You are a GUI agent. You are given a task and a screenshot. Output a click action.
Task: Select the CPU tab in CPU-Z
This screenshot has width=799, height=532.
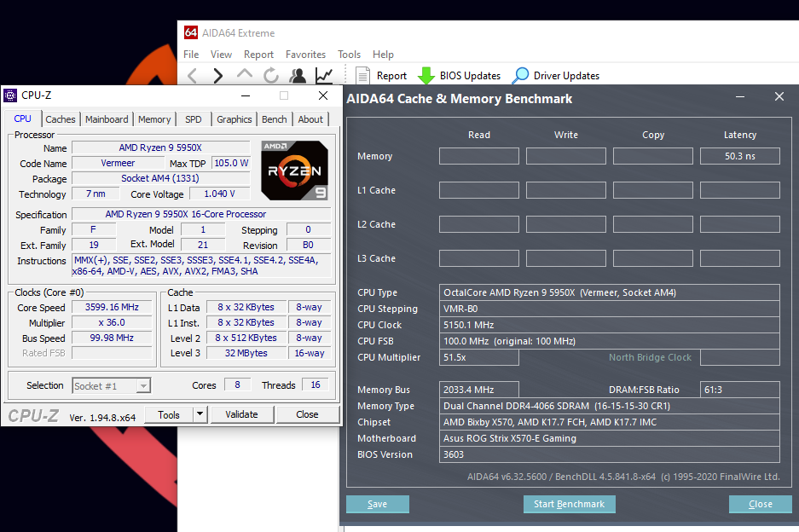coord(22,119)
